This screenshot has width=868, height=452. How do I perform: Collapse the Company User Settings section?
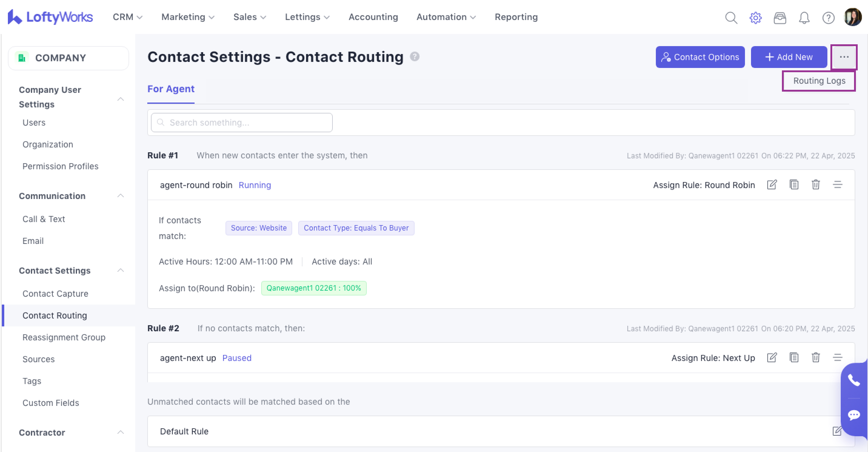click(x=120, y=99)
